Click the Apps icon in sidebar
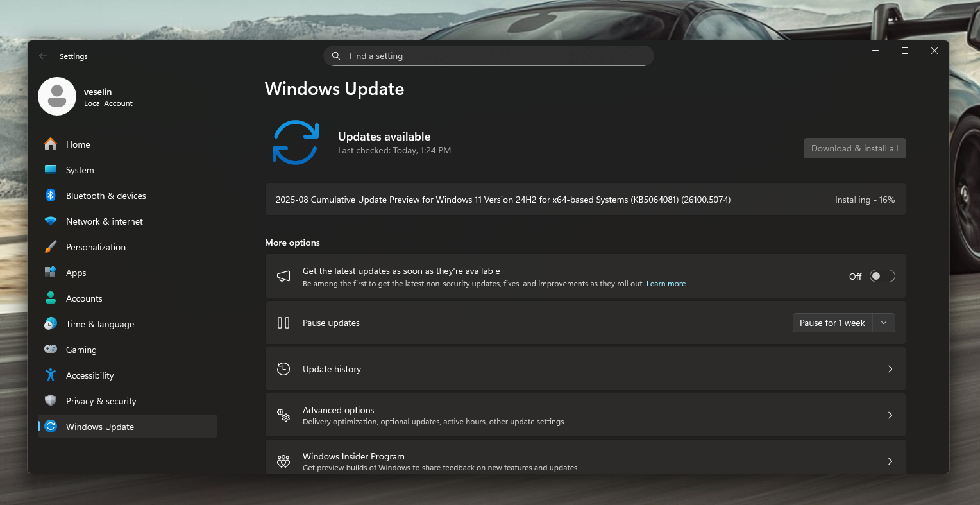 click(x=51, y=273)
